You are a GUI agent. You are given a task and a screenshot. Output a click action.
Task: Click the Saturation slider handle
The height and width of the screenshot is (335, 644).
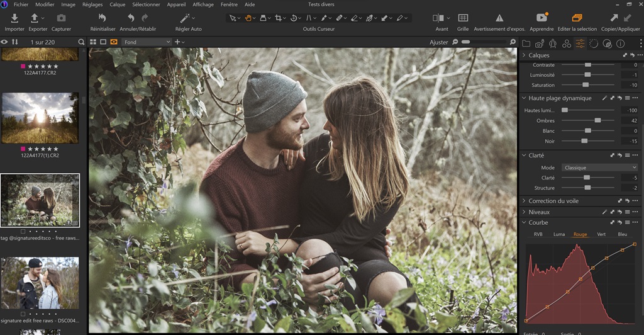tap(586, 85)
